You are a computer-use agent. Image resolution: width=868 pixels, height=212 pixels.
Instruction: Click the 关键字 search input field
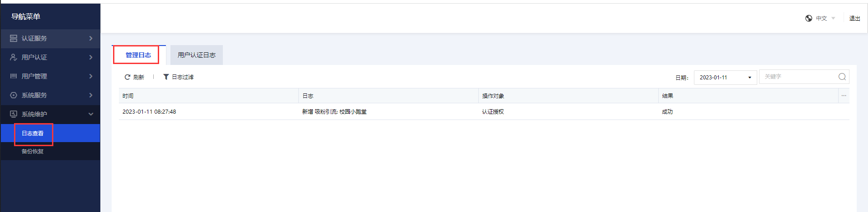(798, 77)
